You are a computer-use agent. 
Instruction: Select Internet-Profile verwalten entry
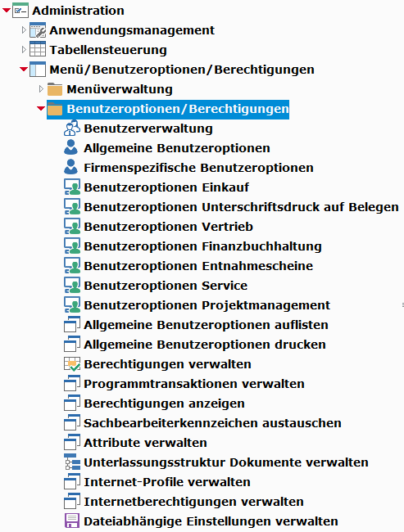167,482
